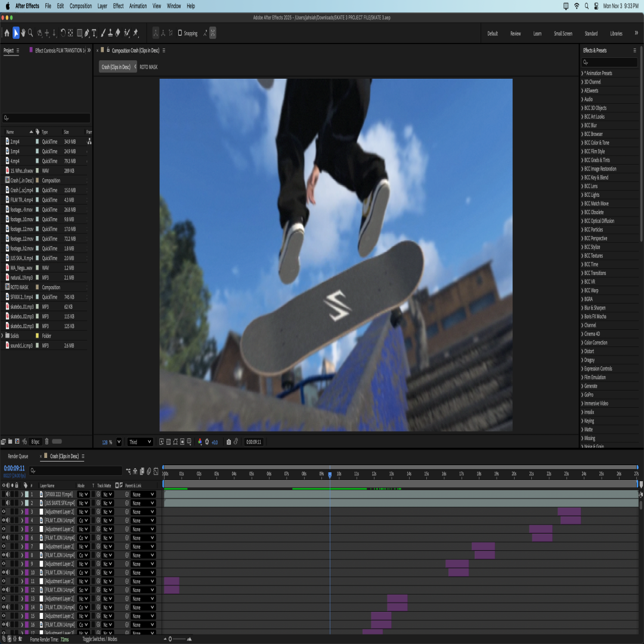The image size is (644, 644).
Task: Switch to the Libraries workspace
Action: click(x=616, y=33)
